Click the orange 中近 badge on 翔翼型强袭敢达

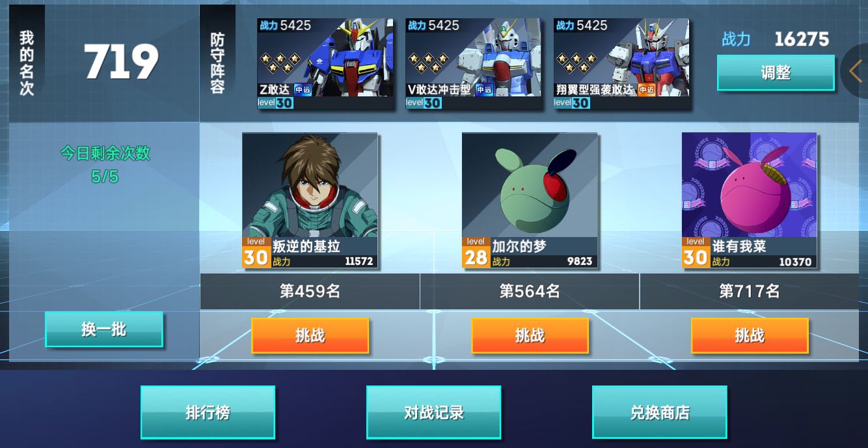[x=646, y=90]
